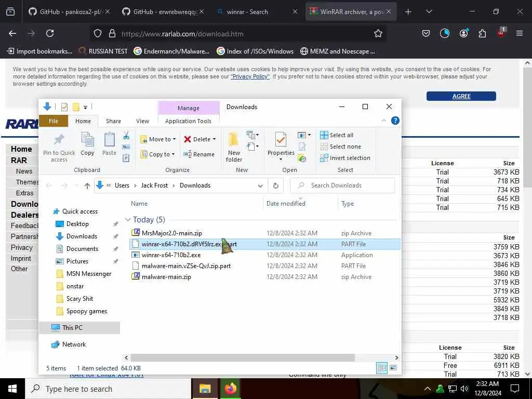Open Copy to dropdown

(x=158, y=154)
